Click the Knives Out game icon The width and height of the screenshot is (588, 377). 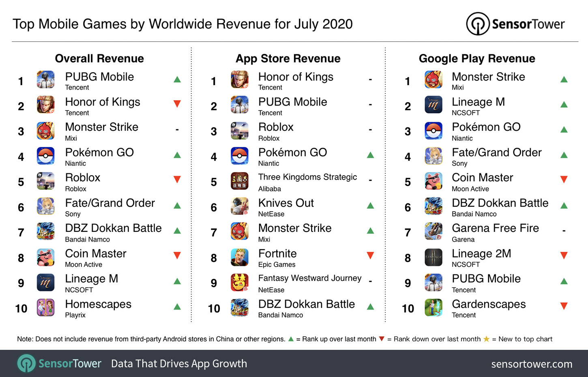point(239,206)
